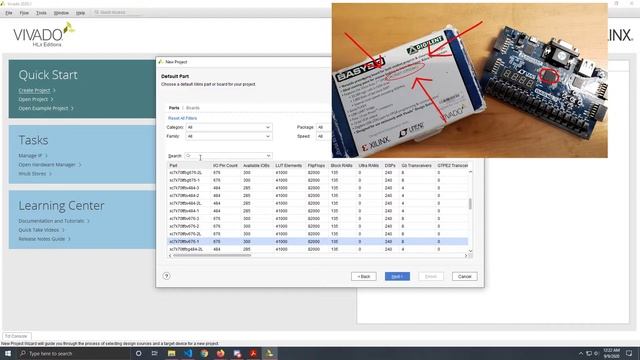This screenshot has height=360, width=640.
Task: Click the Open Project link
Action: click(33, 99)
